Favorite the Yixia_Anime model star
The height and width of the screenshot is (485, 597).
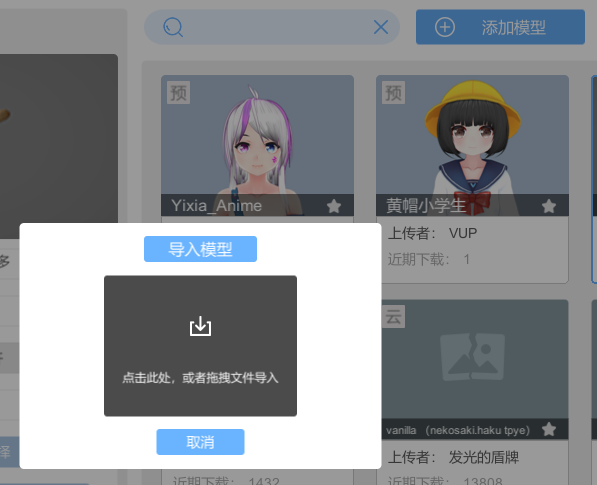pyautogui.click(x=334, y=206)
